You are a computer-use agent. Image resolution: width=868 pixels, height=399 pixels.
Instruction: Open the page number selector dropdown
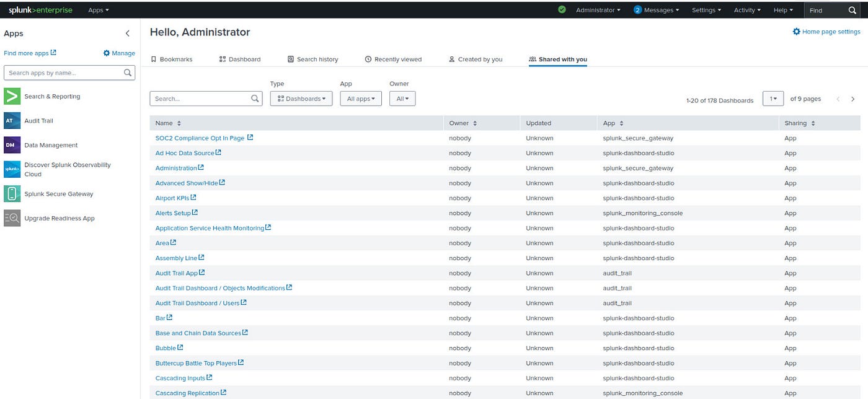[773, 99]
